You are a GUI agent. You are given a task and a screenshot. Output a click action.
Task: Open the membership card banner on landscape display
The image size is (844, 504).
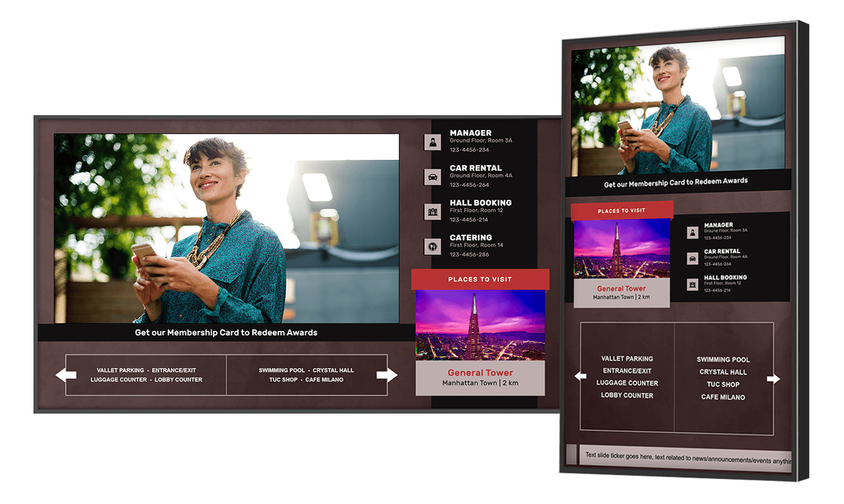coord(226,332)
